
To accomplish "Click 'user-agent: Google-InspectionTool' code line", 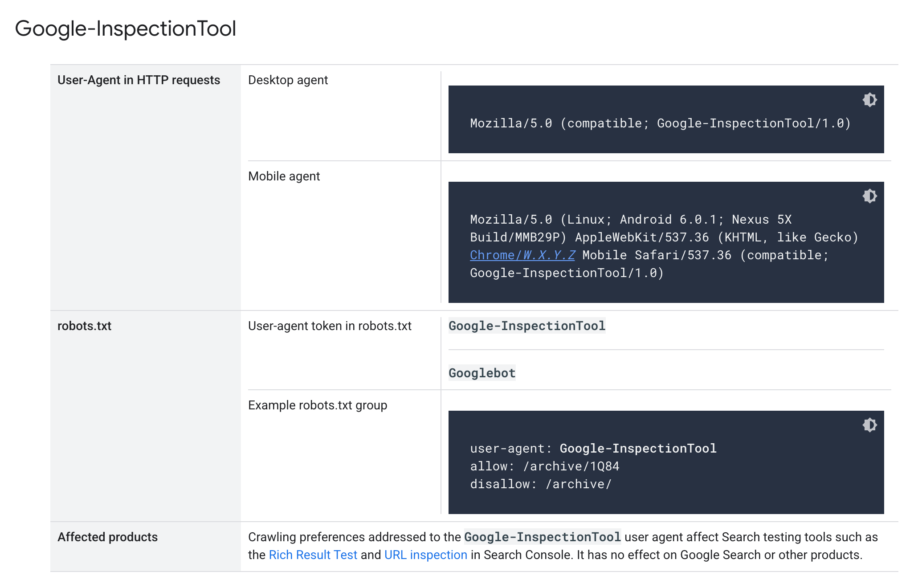I will [593, 449].
